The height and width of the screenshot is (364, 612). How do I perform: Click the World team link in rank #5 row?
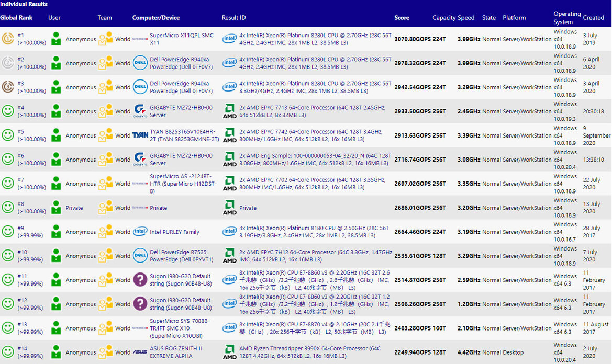(123, 135)
